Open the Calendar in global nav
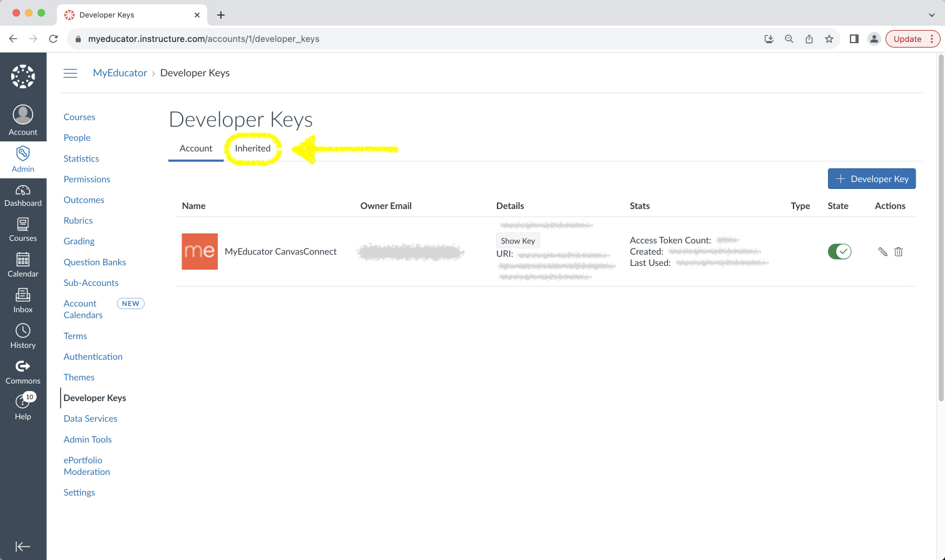 point(23,265)
